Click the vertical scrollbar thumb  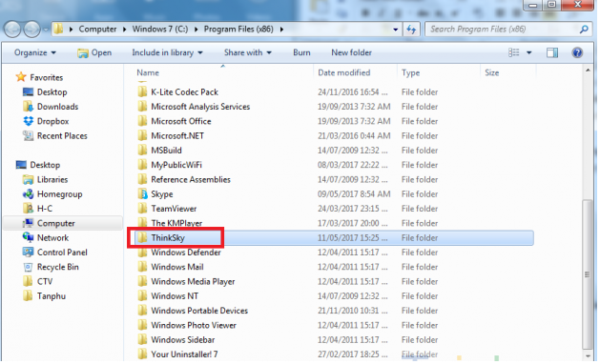(588, 274)
